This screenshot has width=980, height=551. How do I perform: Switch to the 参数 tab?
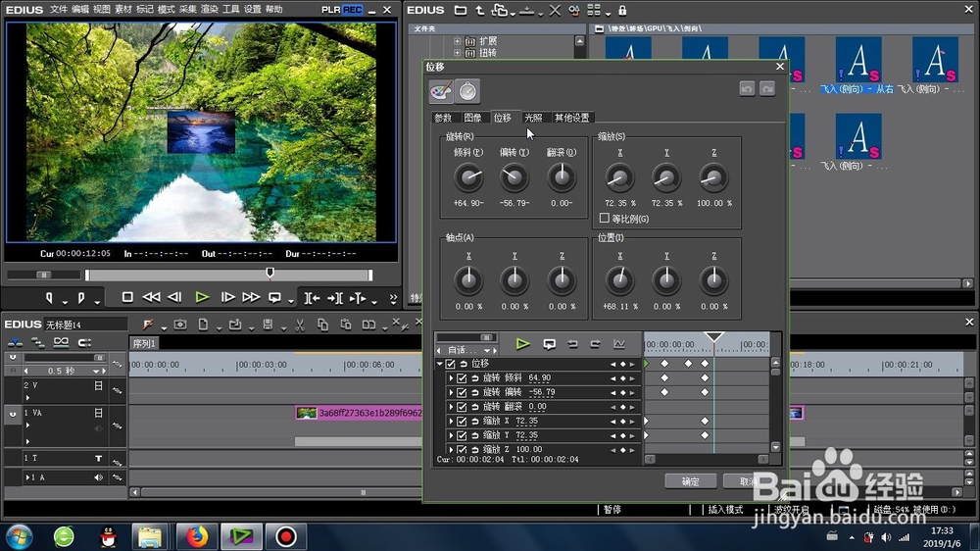point(443,118)
